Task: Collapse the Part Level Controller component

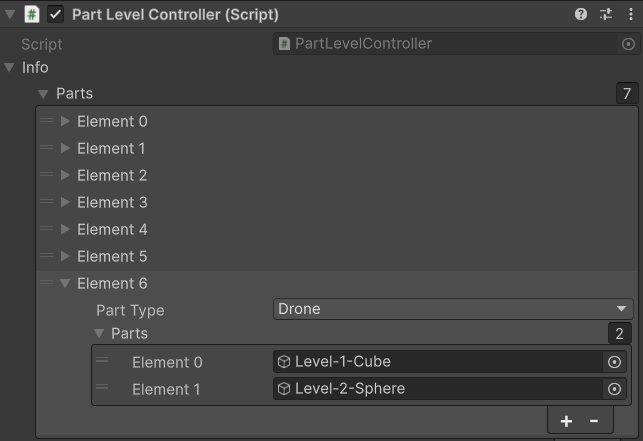Action: pyautogui.click(x=10, y=15)
